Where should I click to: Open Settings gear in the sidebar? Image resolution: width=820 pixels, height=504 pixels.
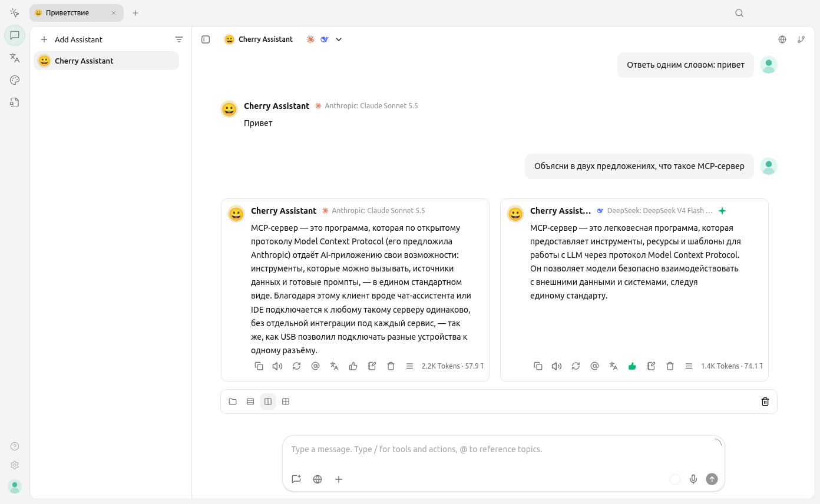pyautogui.click(x=15, y=465)
